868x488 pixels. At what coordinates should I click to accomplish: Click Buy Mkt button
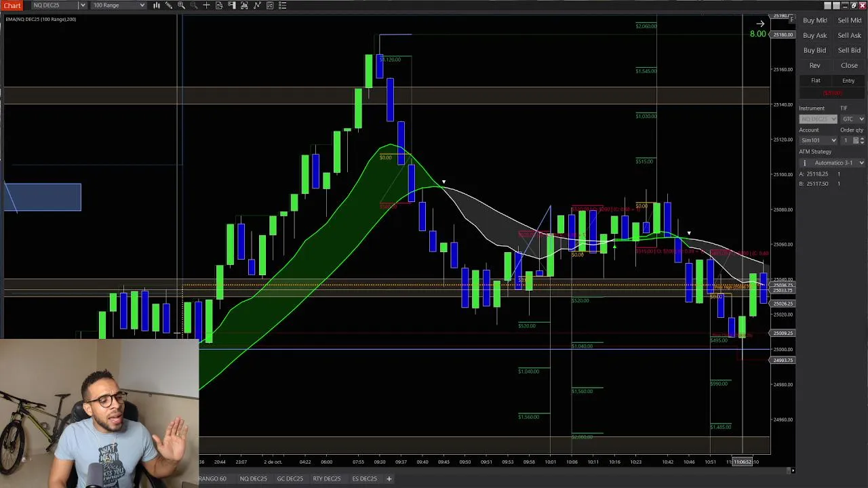(x=814, y=20)
